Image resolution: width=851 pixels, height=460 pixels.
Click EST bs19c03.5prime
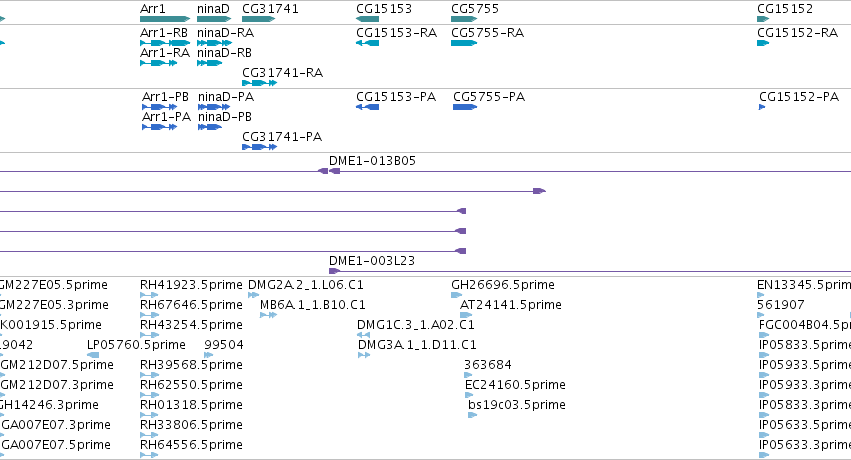click(x=517, y=405)
